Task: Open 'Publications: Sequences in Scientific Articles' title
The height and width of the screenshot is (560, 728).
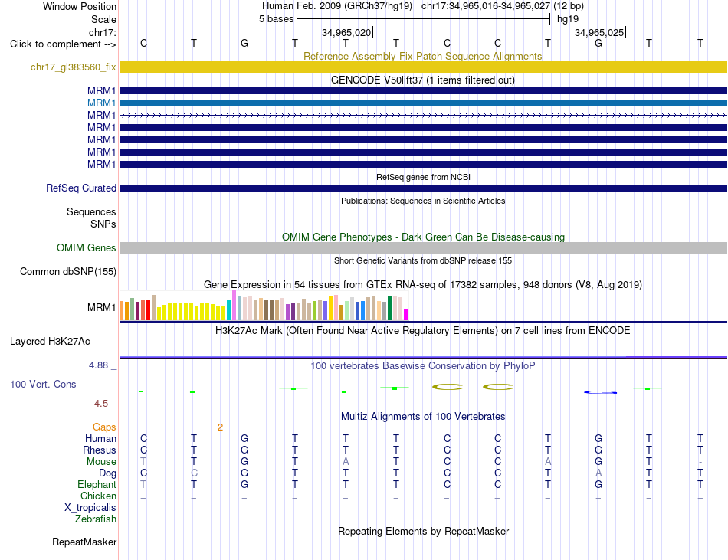Action: [423, 201]
